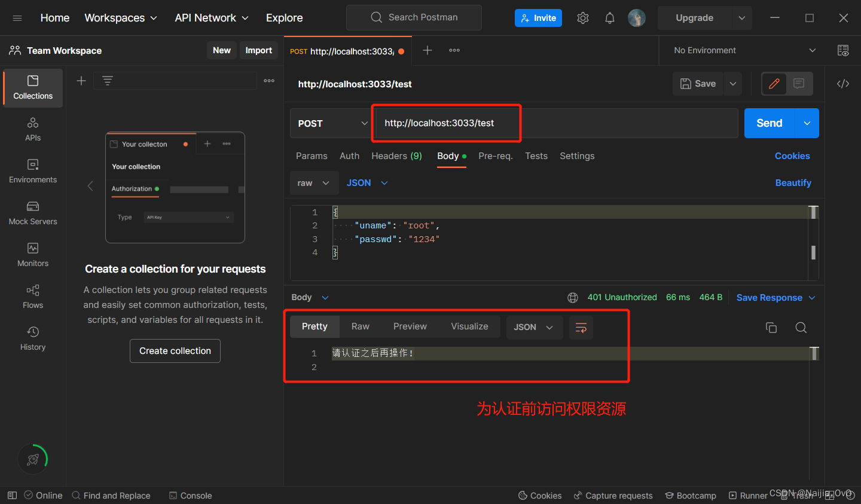Open the Cookies link in request
The width and height of the screenshot is (861, 504).
coord(792,156)
